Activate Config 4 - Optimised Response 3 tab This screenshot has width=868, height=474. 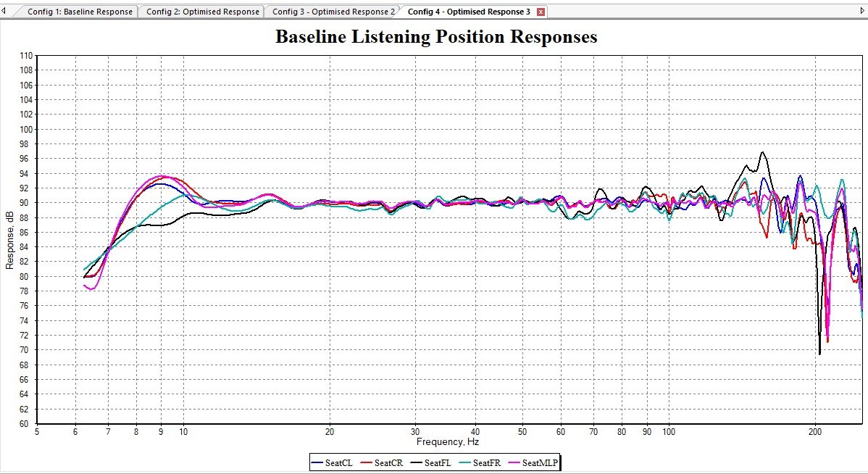point(469,12)
